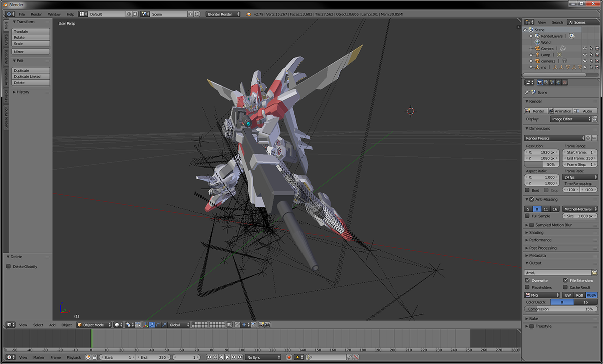
Task: Open the output folder browser icon
Action: pyautogui.click(x=594, y=273)
